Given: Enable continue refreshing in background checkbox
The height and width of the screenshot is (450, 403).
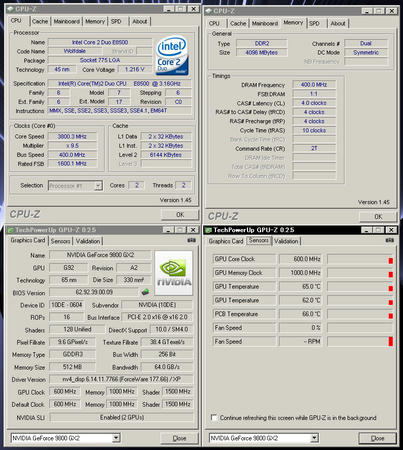Looking at the screenshot, I should pos(214,417).
